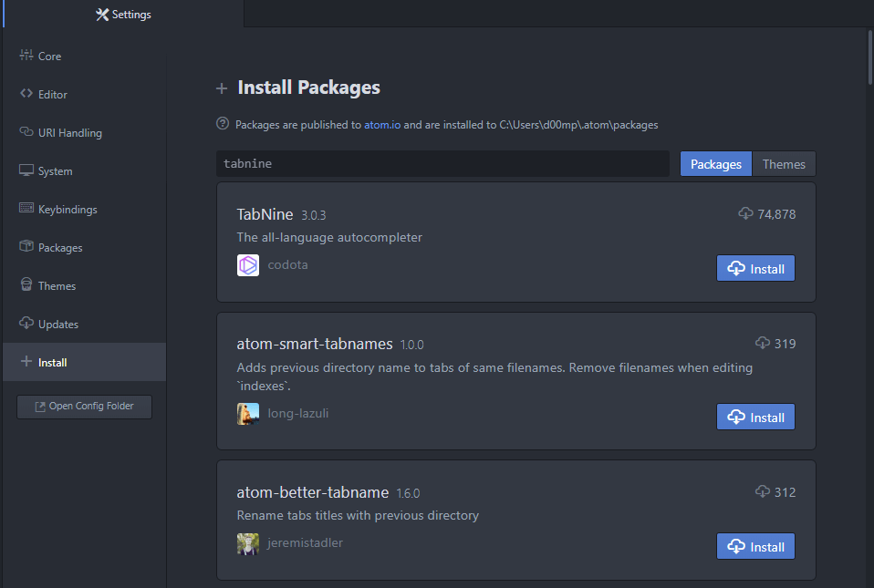Open the System settings section
The height and width of the screenshot is (588, 874).
(x=55, y=171)
